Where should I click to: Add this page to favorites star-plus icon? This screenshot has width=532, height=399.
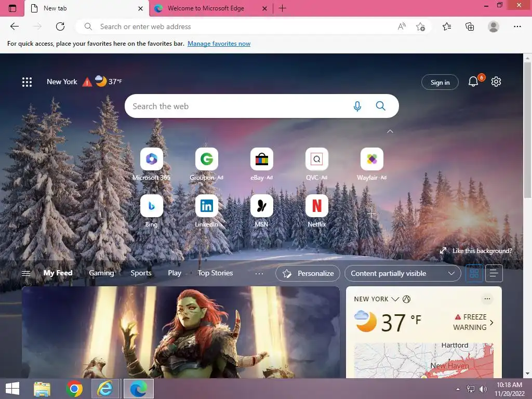420,26
